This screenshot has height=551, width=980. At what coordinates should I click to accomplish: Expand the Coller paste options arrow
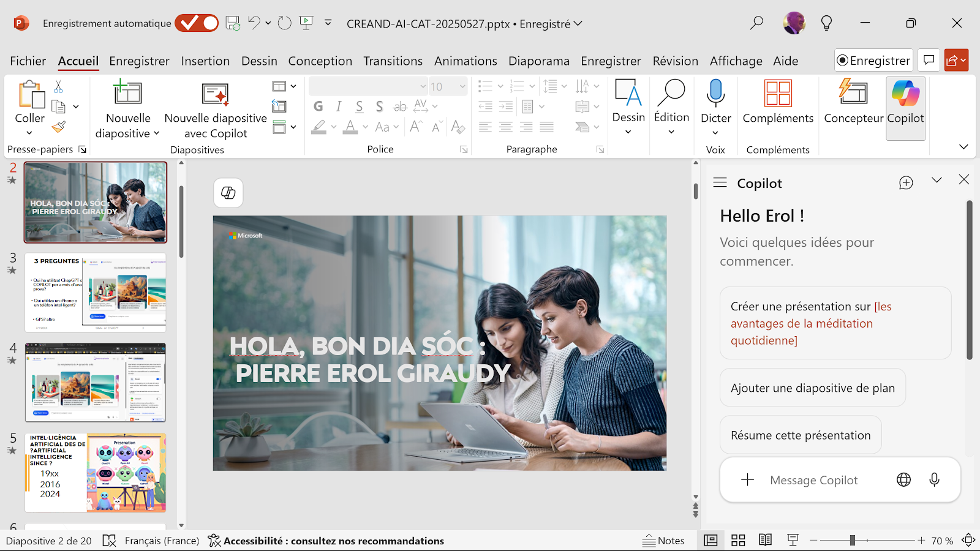click(x=29, y=133)
